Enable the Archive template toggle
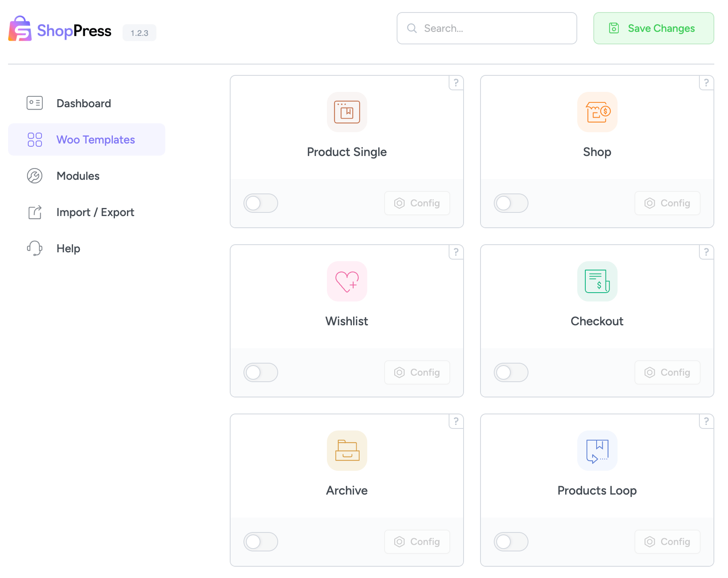This screenshot has width=728, height=578. point(261,542)
